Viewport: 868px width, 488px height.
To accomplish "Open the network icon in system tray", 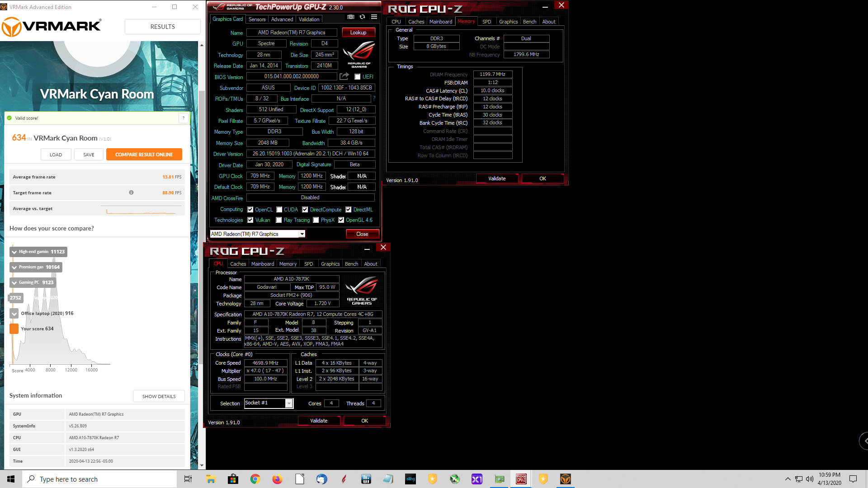I will coord(799,479).
